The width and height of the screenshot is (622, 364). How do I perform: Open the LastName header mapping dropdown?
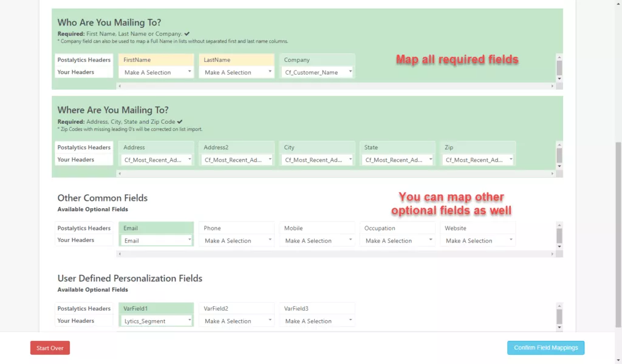(236, 72)
